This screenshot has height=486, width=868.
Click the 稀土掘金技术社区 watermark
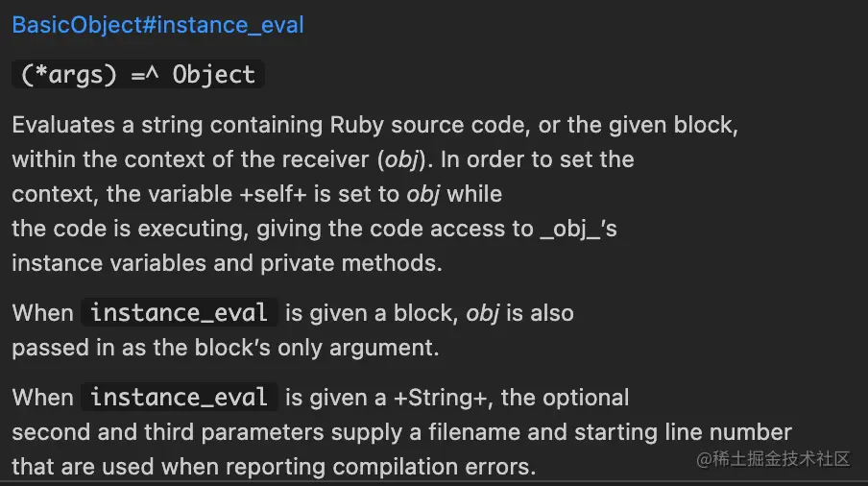[775, 458]
